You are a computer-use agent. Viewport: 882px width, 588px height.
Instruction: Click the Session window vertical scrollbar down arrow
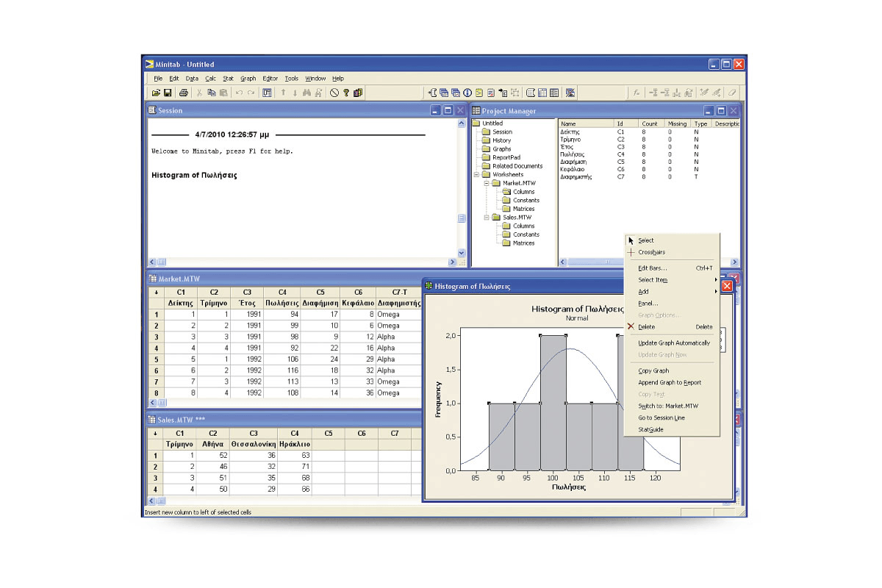(x=462, y=253)
